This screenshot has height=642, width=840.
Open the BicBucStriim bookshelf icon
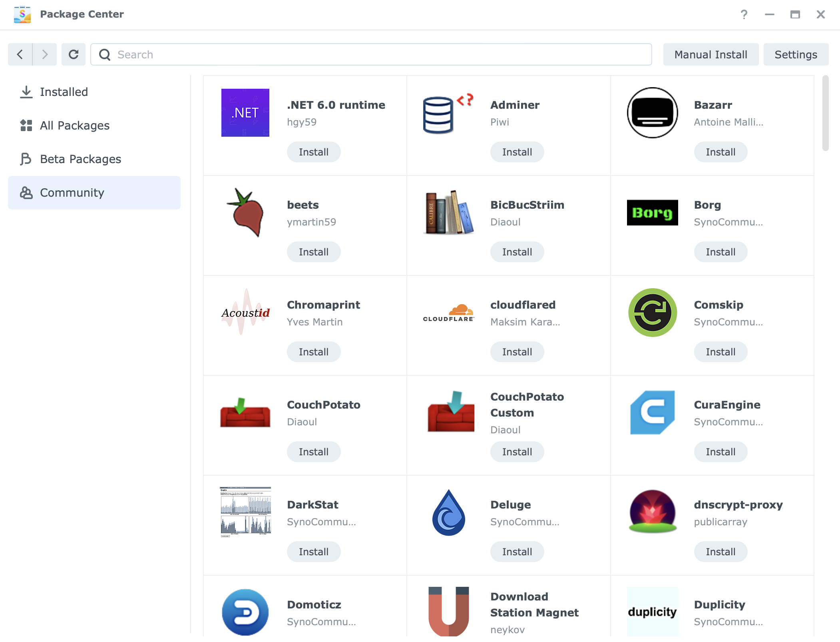(448, 212)
